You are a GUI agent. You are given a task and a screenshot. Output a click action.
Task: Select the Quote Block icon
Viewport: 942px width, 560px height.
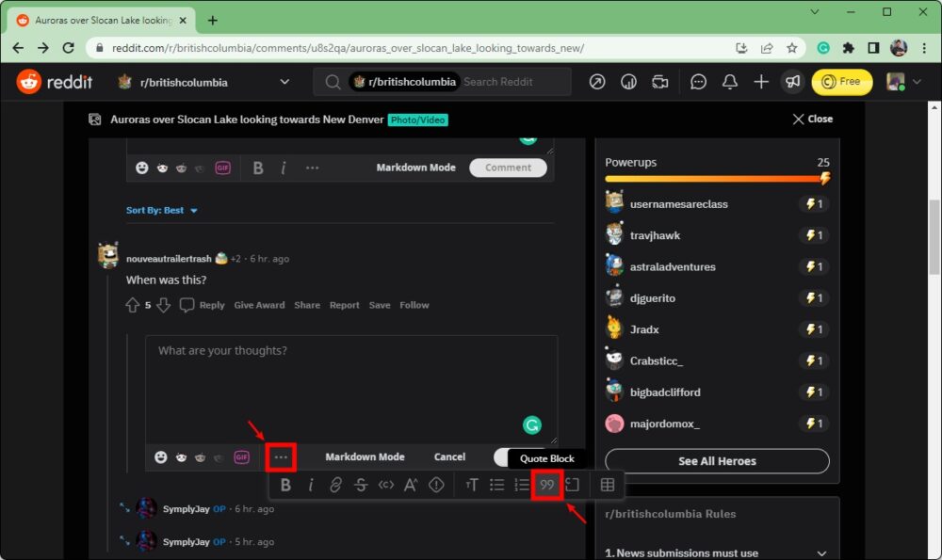pos(546,485)
